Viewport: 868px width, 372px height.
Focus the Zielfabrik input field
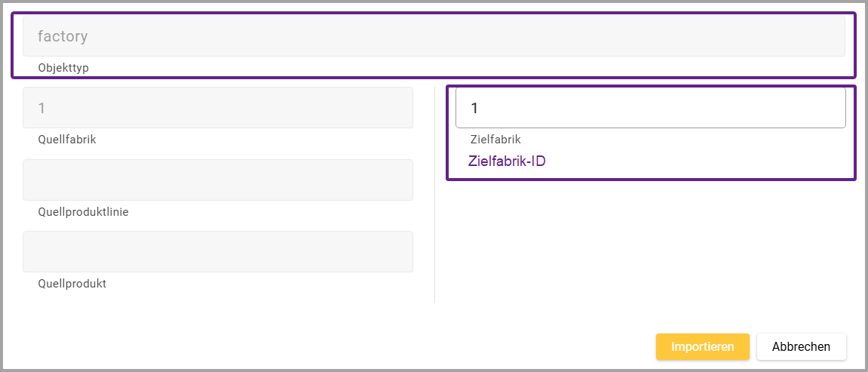[650, 109]
